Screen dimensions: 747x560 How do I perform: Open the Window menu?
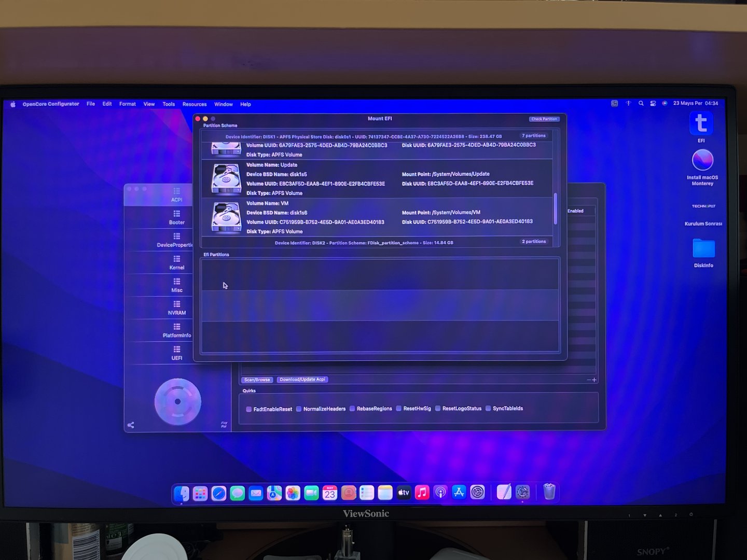[224, 104]
